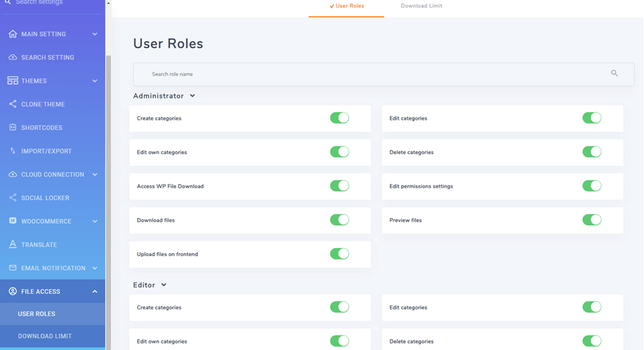Collapse the Editor role section chevron

[164, 285]
